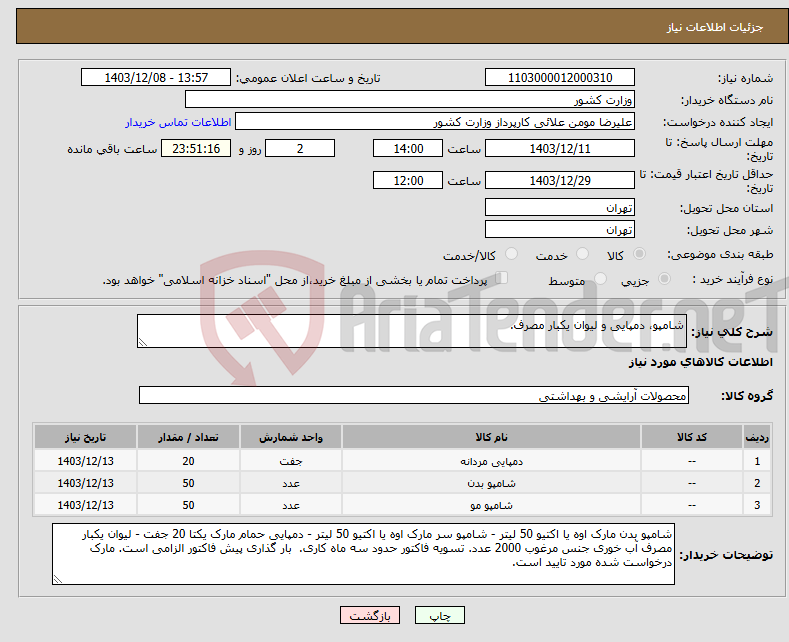Click the تعداد / مقدار column header
Screen dimensions: 789x642
[188, 437]
